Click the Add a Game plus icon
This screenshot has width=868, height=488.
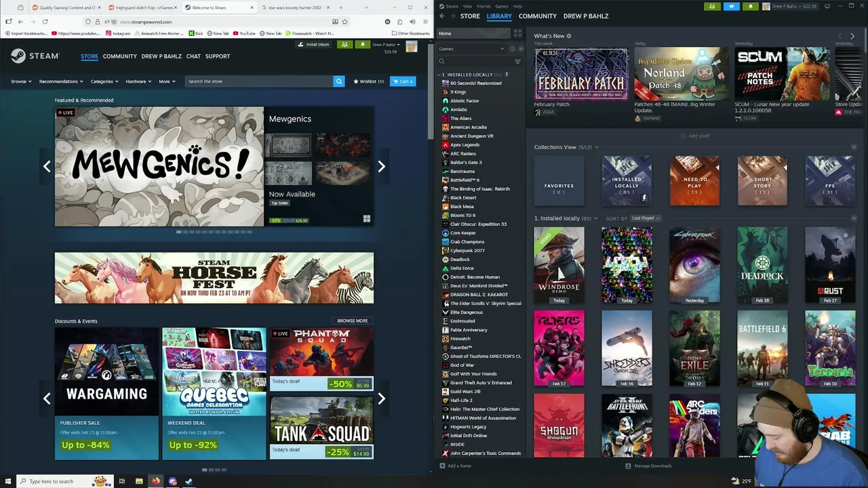coord(442,466)
